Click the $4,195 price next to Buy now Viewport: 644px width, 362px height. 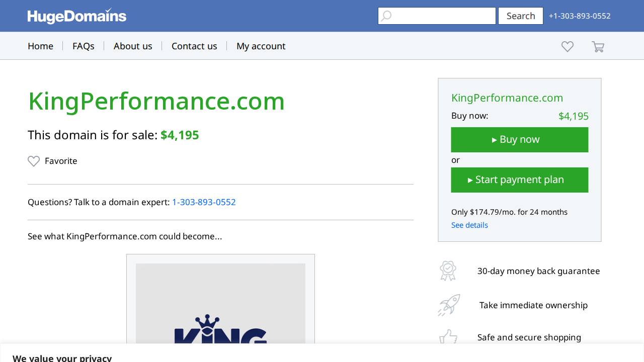574,116
